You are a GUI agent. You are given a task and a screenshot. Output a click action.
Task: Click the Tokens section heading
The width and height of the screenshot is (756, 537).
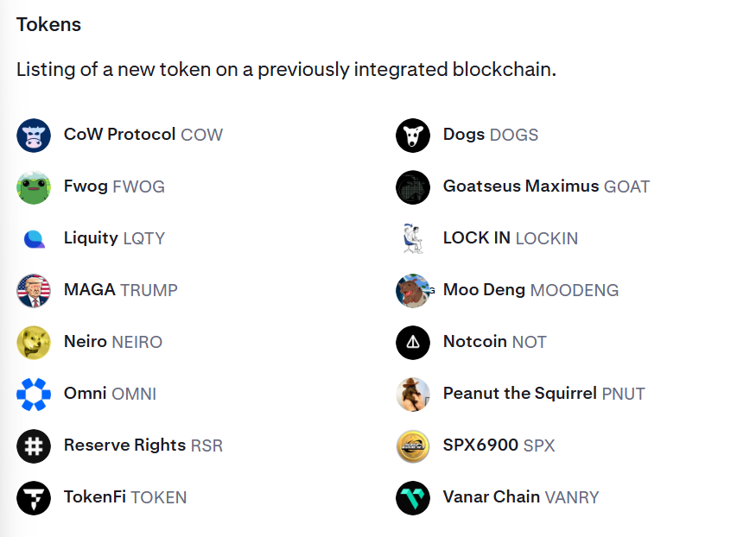pyautogui.click(x=48, y=25)
